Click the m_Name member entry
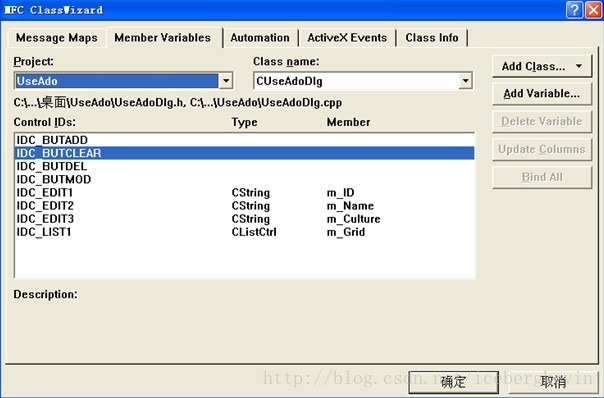Image resolution: width=604 pixels, height=398 pixels. [x=350, y=205]
